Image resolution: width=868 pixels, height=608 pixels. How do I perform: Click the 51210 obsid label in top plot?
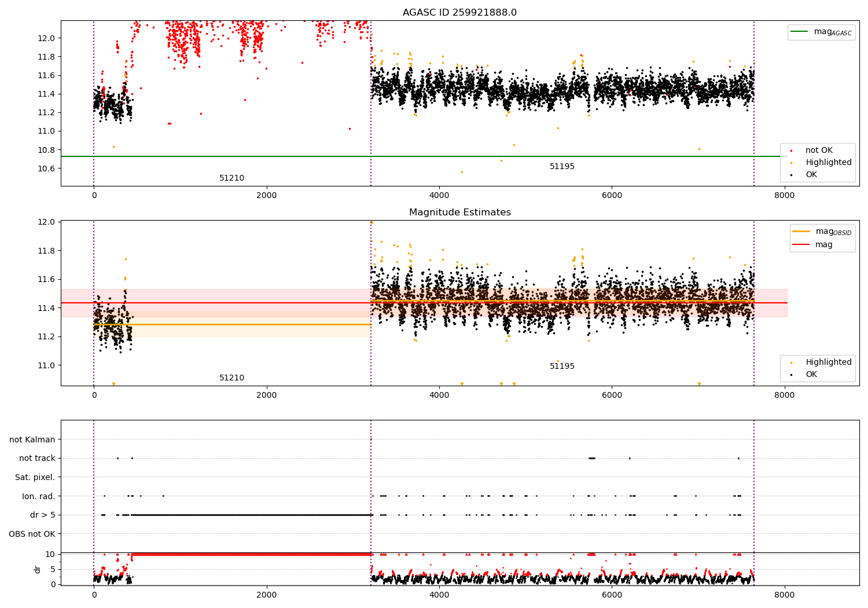[231, 178]
